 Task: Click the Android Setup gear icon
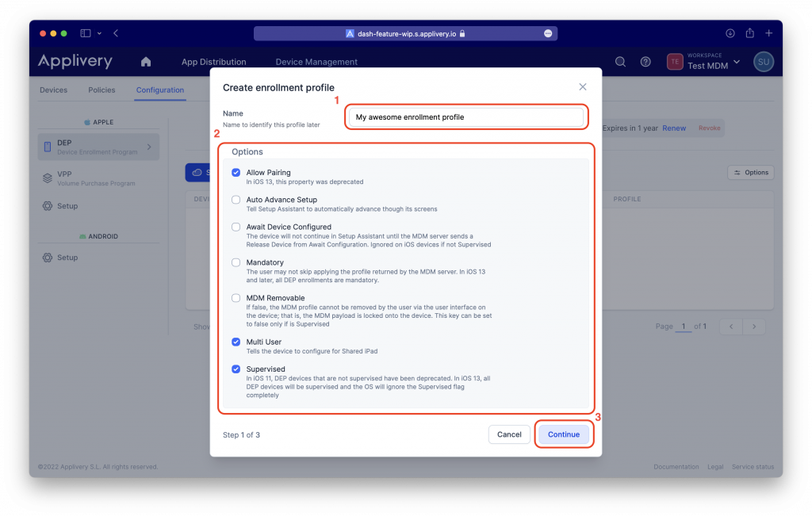click(x=48, y=258)
